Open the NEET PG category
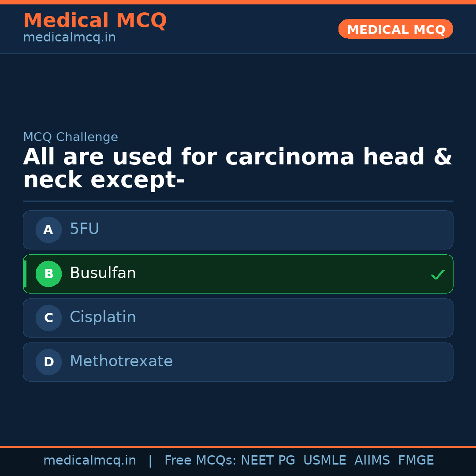 [268, 460]
